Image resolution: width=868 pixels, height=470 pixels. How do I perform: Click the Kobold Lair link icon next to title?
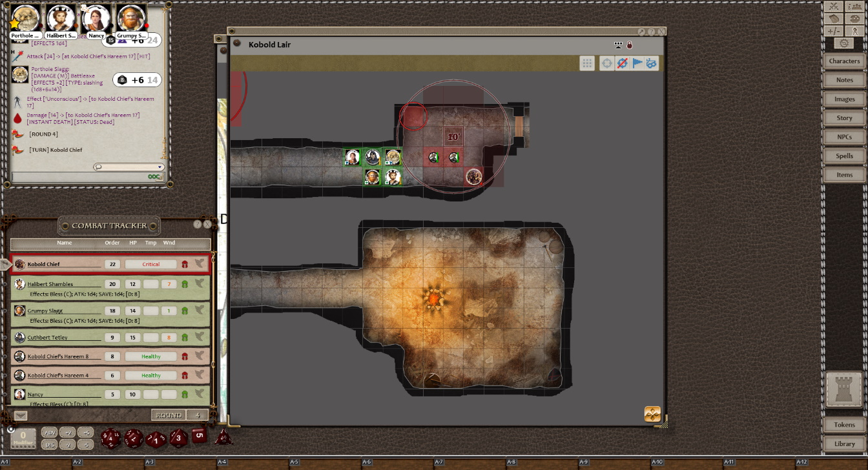coord(237,44)
